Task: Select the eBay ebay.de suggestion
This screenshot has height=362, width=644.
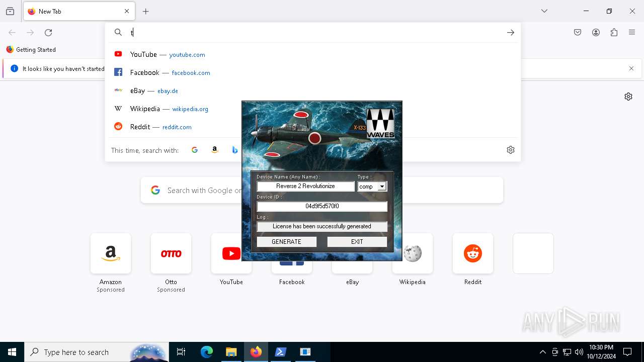Action: click(312, 90)
